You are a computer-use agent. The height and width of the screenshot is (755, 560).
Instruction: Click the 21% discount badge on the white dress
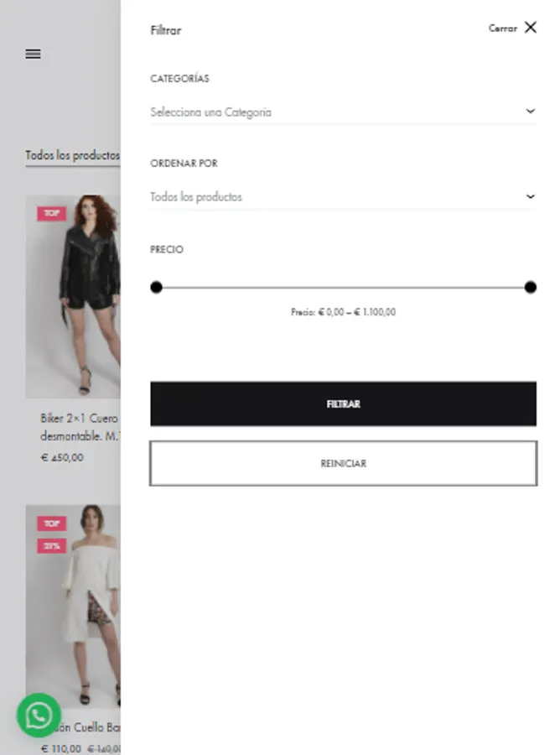[x=52, y=546]
